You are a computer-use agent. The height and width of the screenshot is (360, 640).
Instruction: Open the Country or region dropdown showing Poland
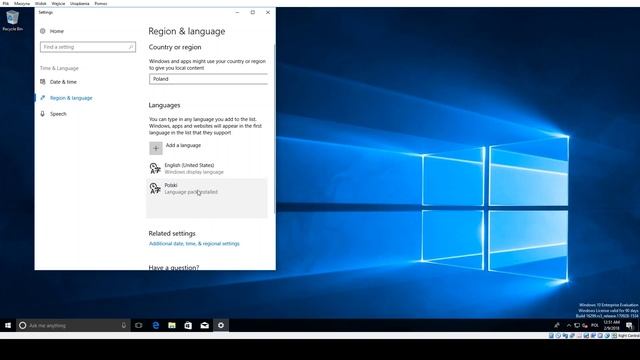pyautogui.click(x=209, y=79)
